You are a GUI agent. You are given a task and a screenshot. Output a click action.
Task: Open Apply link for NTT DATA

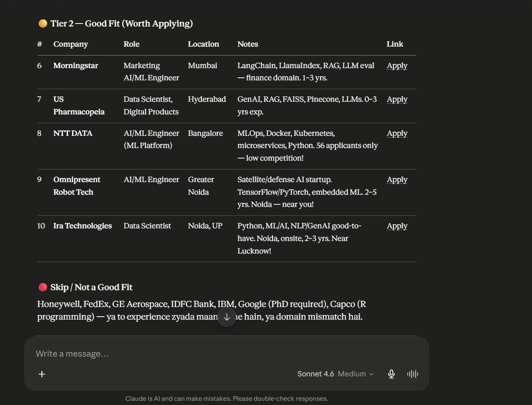click(397, 133)
